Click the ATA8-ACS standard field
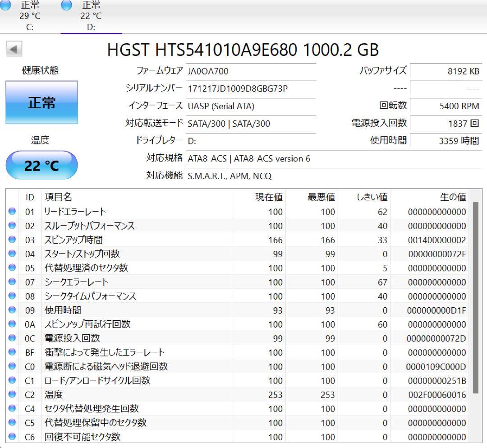This screenshot has height=448, width=487. click(334, 158)
